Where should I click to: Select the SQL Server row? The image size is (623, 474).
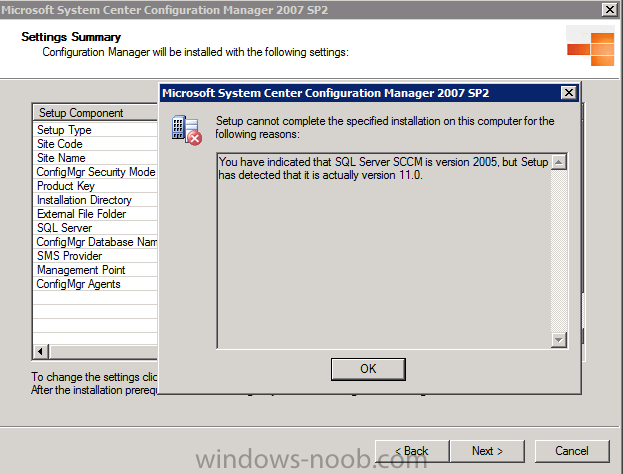[x=95, y=228]
